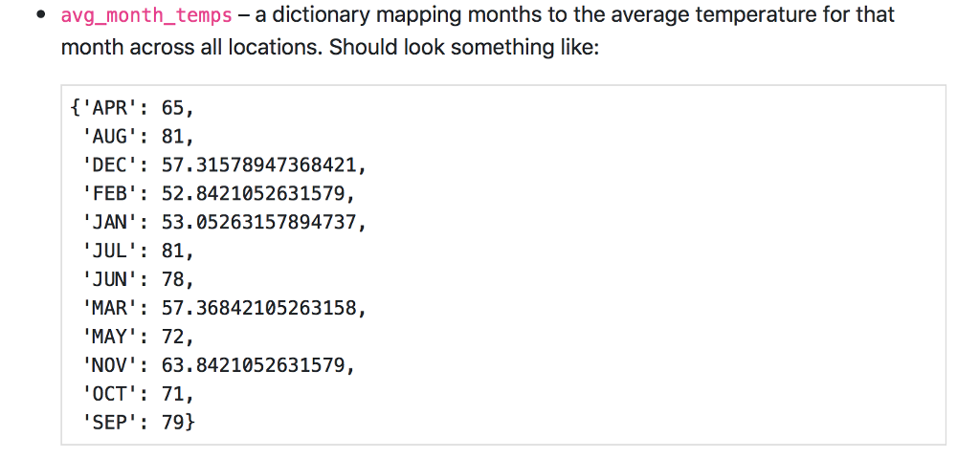Viewport: 980px width, 459px height.
Task: Click the text 'Should look something like:'
Action: [464, 48]
